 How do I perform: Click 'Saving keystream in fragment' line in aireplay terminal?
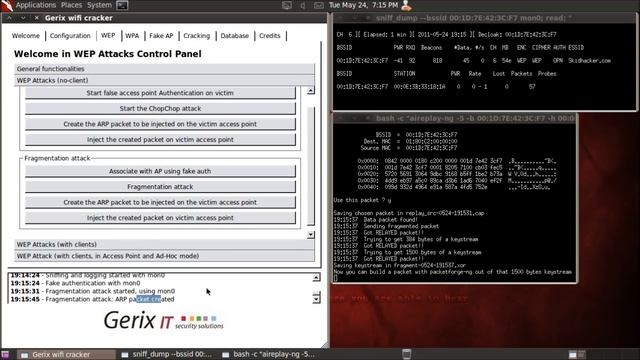(x=400, y=266)
